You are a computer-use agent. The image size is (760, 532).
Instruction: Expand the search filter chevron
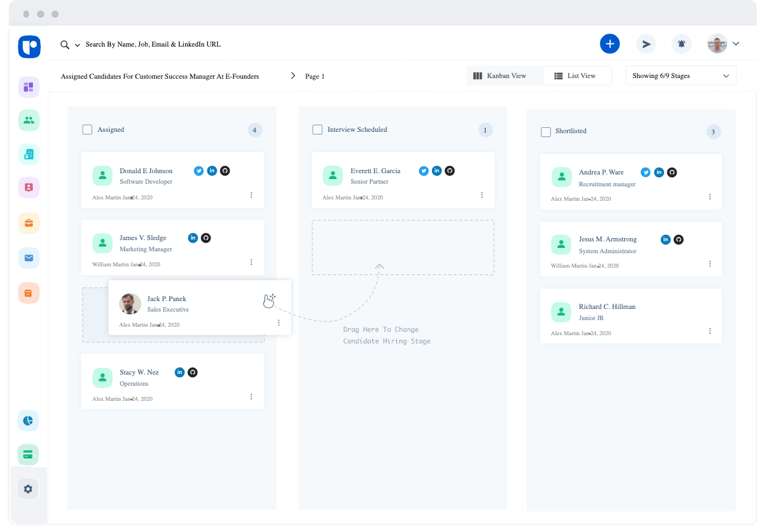pyautogui.click(x=77, y=45)
